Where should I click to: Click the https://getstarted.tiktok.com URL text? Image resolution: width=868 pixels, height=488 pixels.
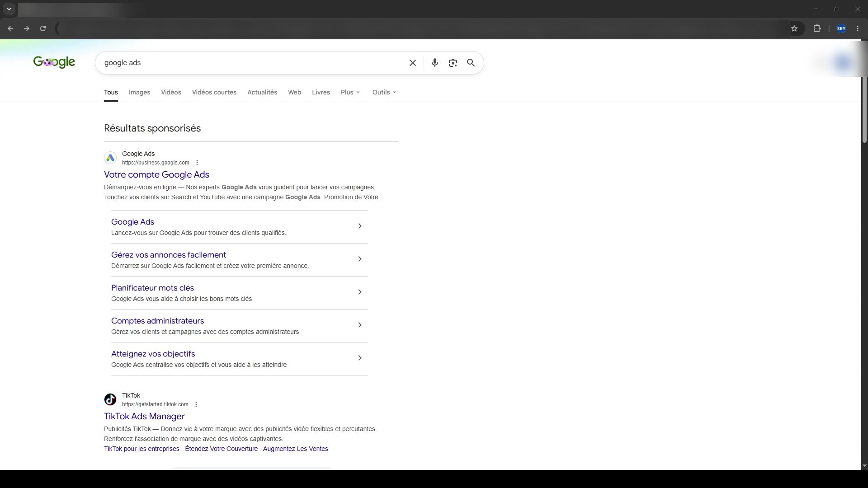click(x=155, y=404)
